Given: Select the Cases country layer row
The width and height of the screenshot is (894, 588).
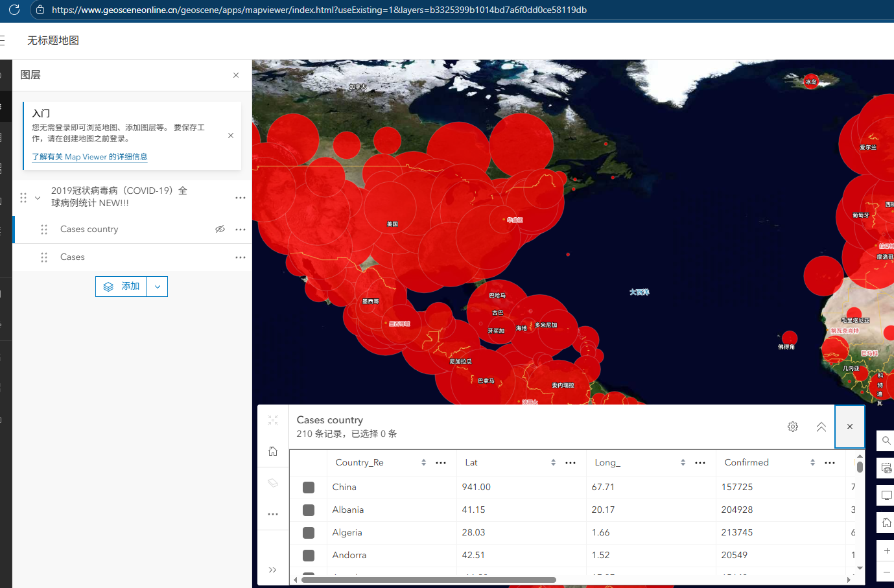Looking at the screenshot, I should point(132,229).
